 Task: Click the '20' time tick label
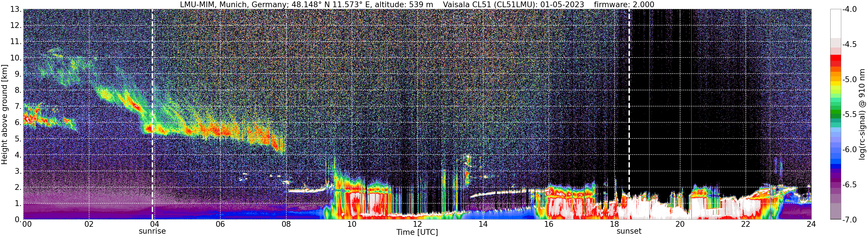point(680,224)
